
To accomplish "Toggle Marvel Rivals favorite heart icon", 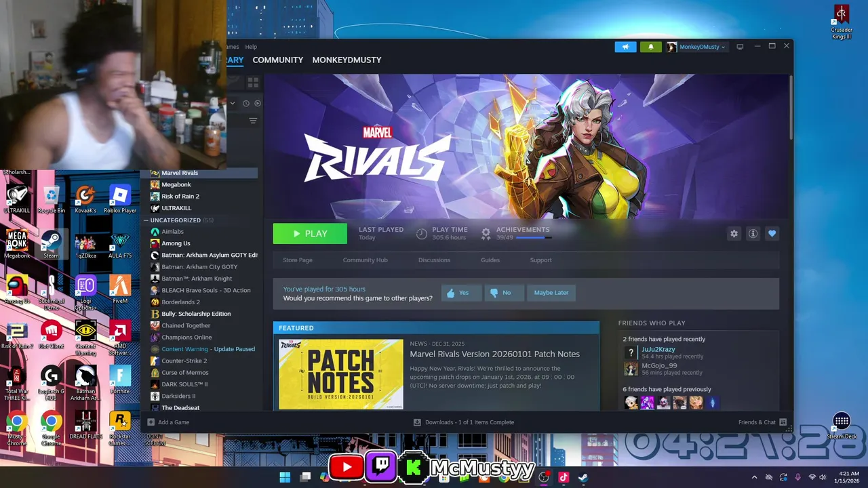I will 772,233.
